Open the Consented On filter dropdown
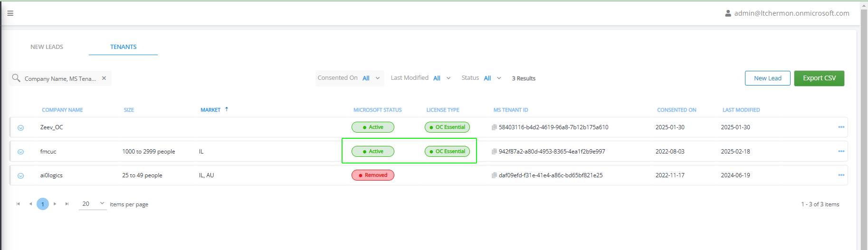This screenshot has width=868, height=250. [371, 78]
